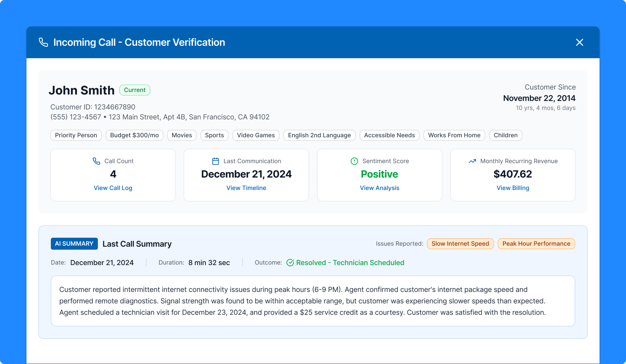Click the green Current status badge
This screenshot has height=364, width=626.
(x=135, y=90)
